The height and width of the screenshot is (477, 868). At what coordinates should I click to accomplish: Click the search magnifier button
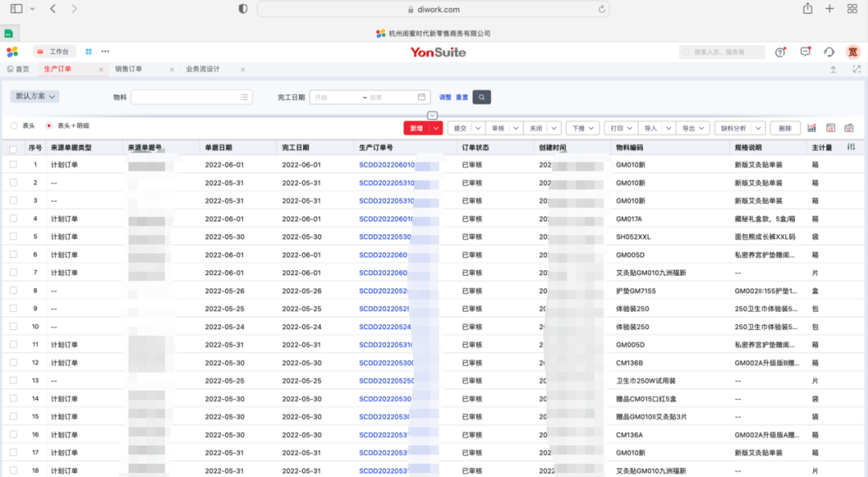click(x=481, y=97)
